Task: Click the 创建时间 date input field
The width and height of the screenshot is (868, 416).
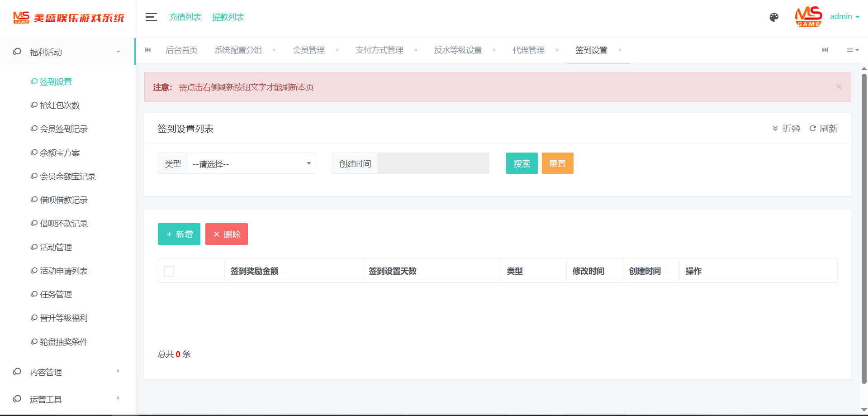Action: click(x=433, y=163)
